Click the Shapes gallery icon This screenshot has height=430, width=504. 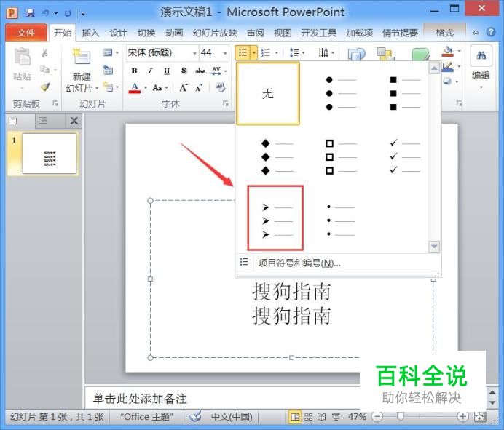(x=357, y=54)
